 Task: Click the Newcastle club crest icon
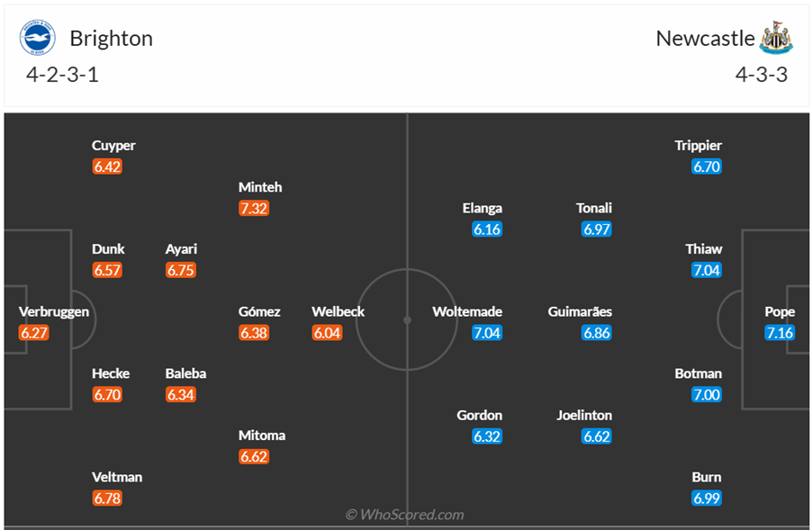point(776,38)
